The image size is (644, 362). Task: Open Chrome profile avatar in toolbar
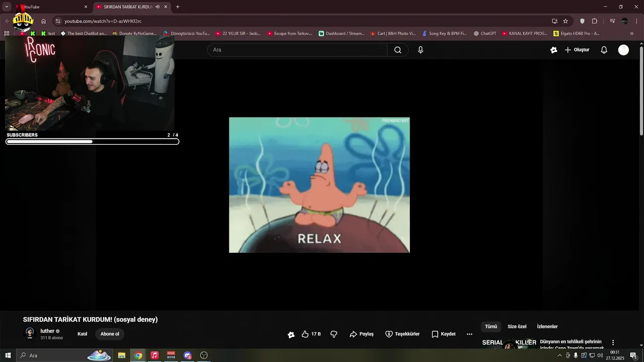pos(625,21)
